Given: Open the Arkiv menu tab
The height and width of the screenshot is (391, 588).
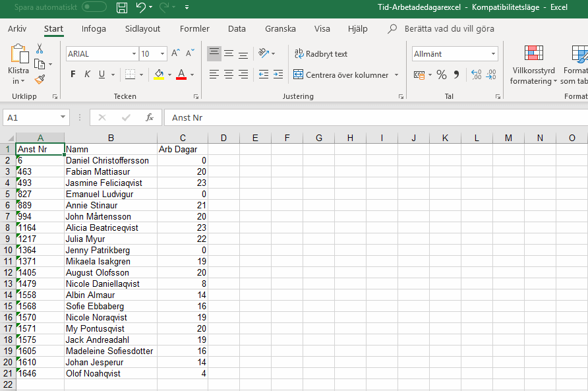Looking at the screenshot, I should pos(17,28).
